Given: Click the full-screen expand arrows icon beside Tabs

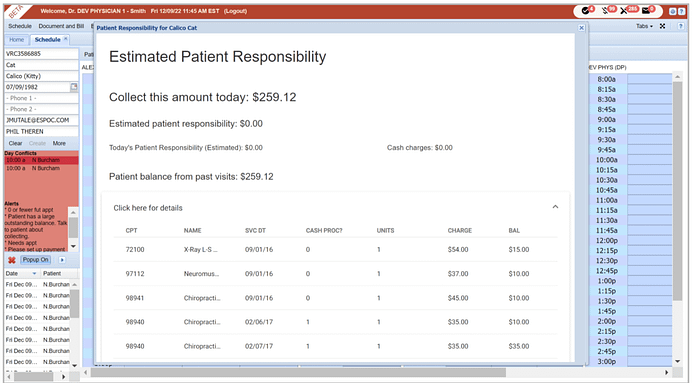Looking at the screenshot, I should [662, 26].
